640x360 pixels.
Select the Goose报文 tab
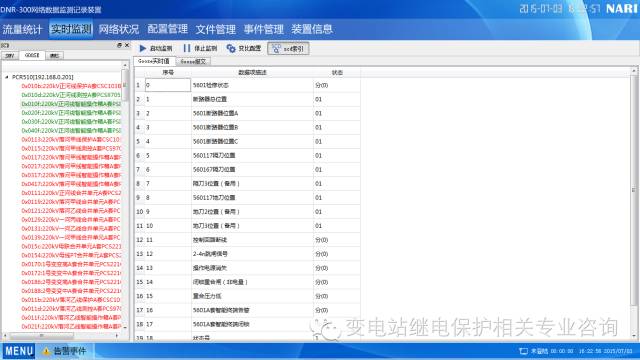(193, 61)
